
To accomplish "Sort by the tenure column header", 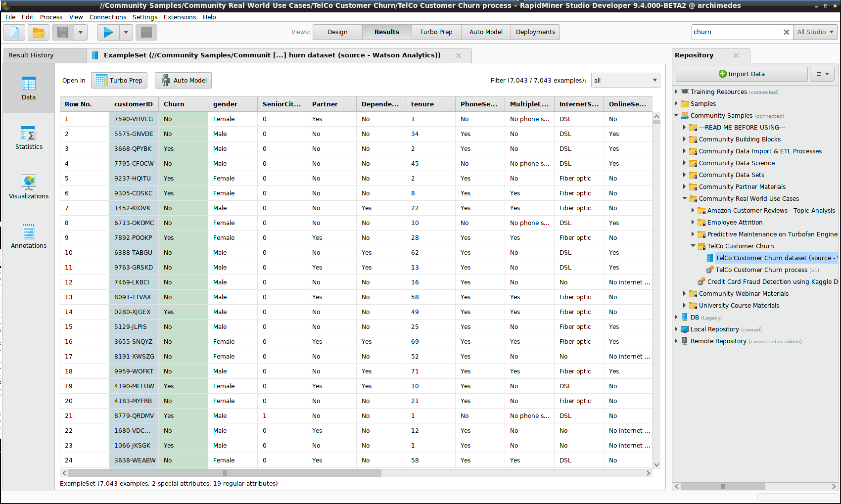I will [x=430, y=104].
